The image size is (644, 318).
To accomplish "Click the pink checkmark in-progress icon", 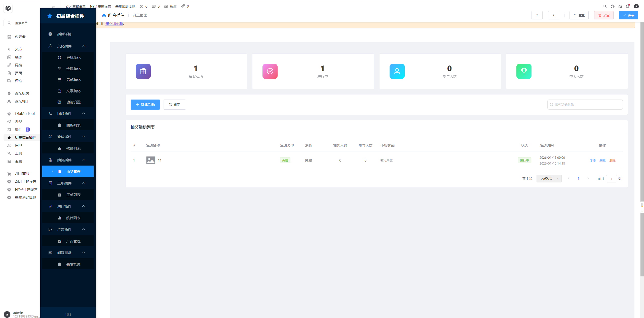I will [x=270, y=71].
